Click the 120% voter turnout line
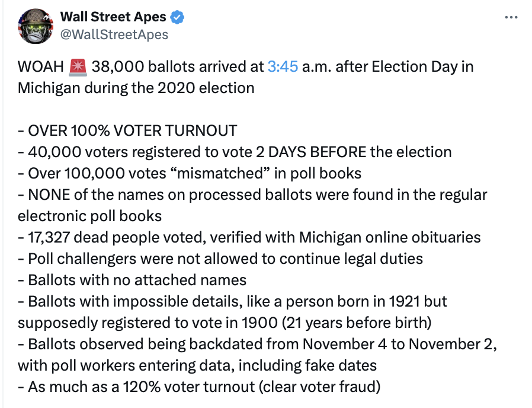 (198, 387)
